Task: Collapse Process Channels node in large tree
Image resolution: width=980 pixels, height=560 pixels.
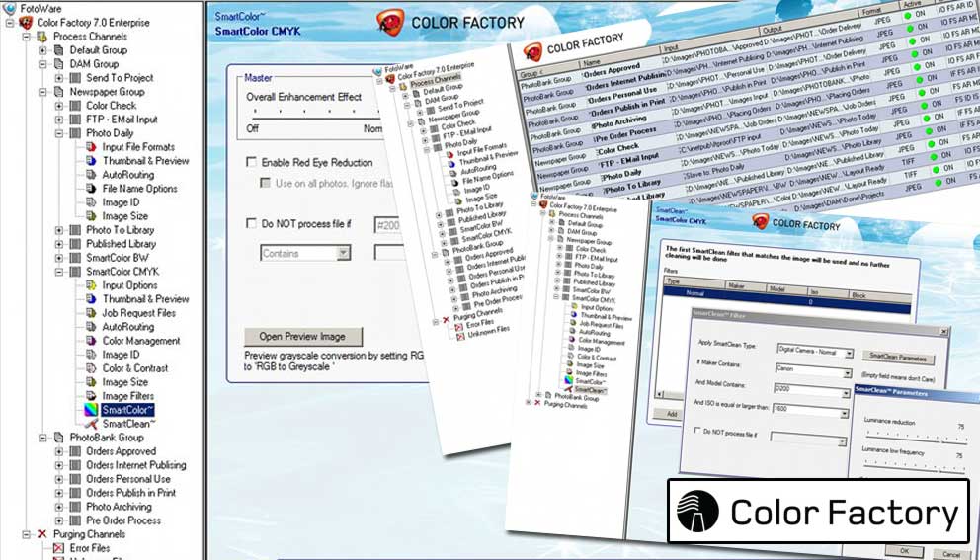Action: tap(27, 37)
